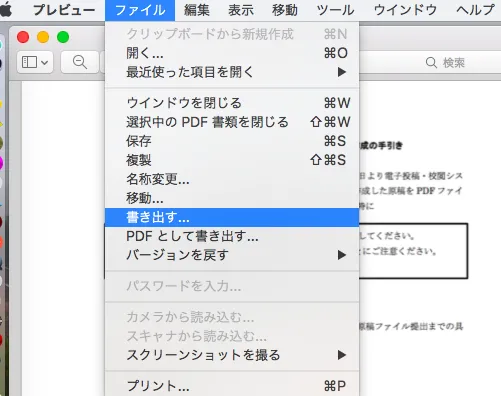Choose プリント... from the file menu
The image size is (501, 396).
232,386
